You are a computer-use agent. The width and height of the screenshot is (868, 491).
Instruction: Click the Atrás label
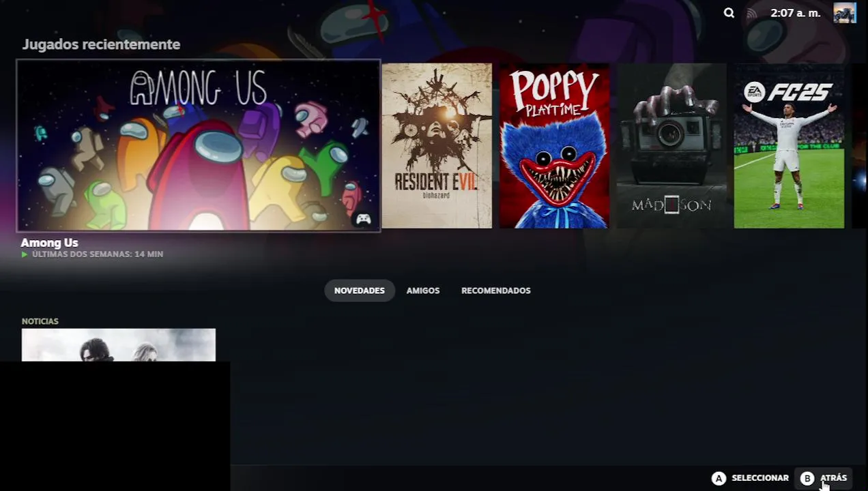coord(834,478)
